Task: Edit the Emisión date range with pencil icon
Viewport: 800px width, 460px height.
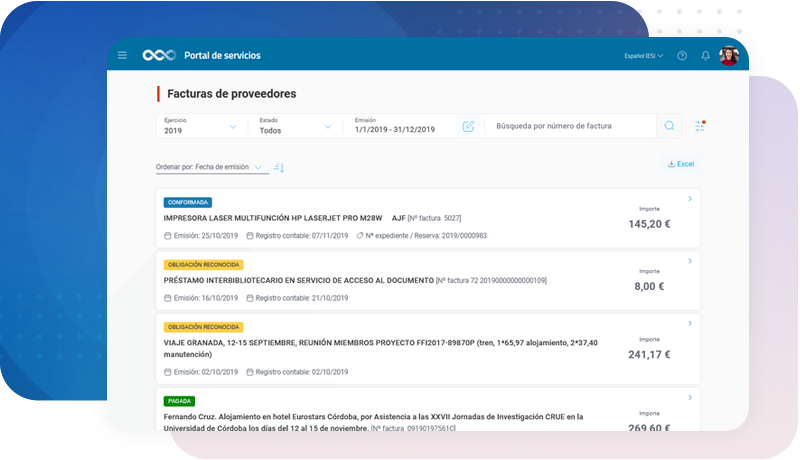Action: pyautogui.click(x=468, y=126)
